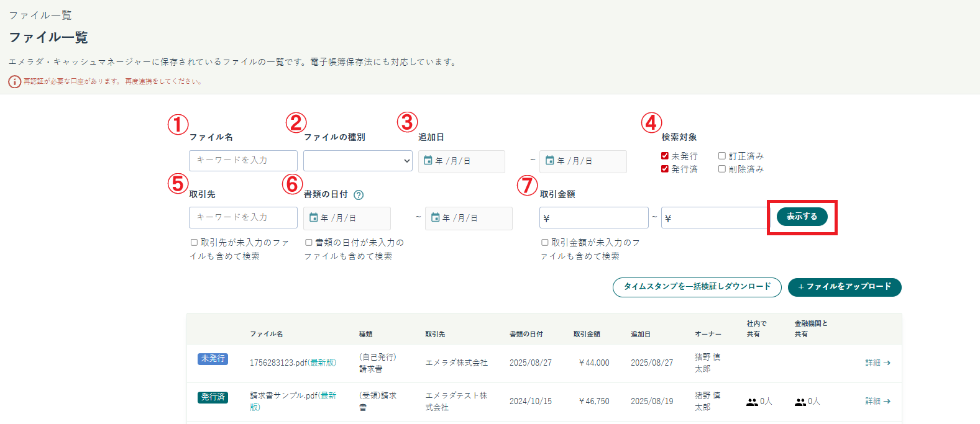Screen dimensions: 980x424
Task: Click the エメラダテスト株式会社 cell
Action: (x=457, y=401)
